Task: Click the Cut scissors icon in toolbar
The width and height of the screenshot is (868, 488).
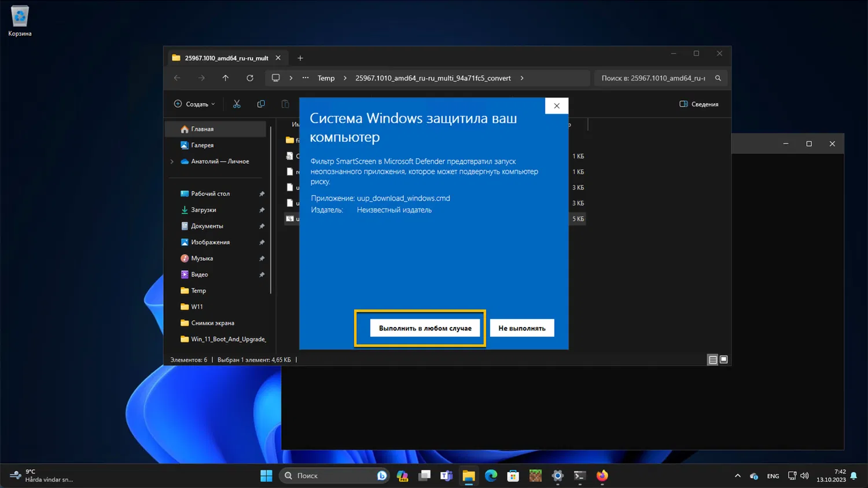Action: click(237, 104)
